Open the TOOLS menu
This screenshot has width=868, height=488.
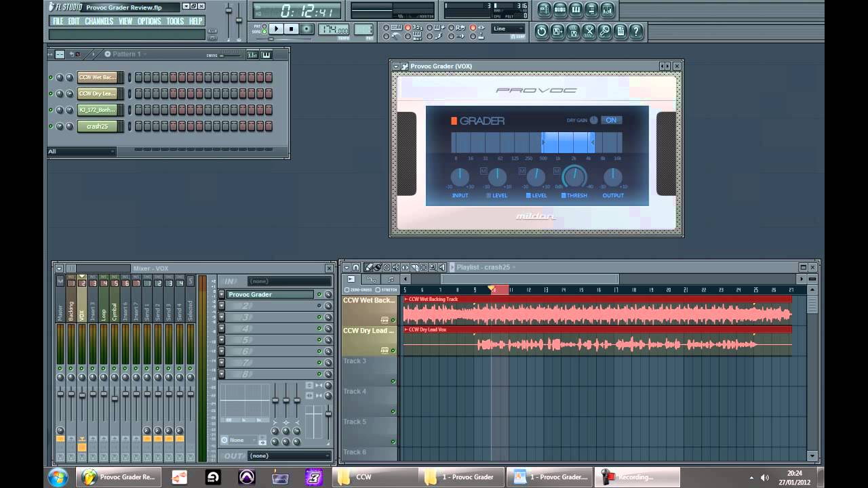[176, 21]
